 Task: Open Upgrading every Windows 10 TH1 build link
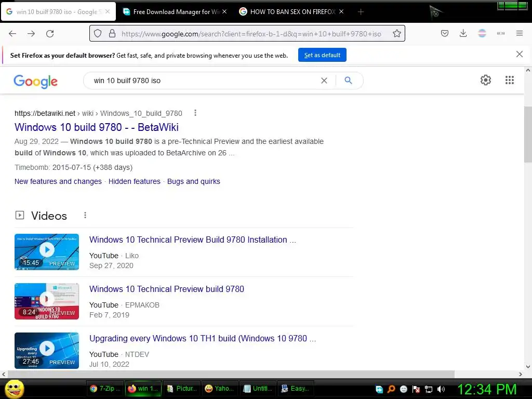pyautogui.click(x=203, y=339)
